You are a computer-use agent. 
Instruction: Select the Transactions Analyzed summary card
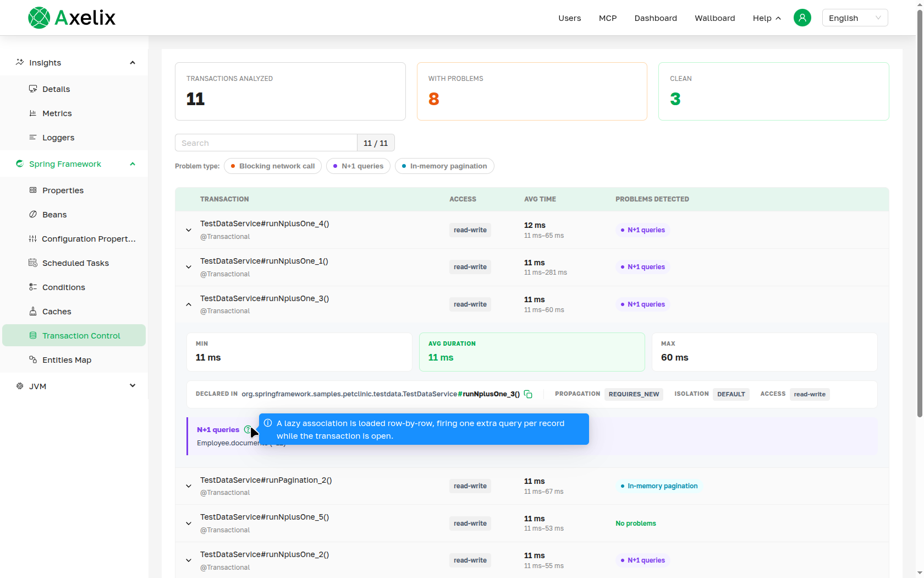click(290, 91)
